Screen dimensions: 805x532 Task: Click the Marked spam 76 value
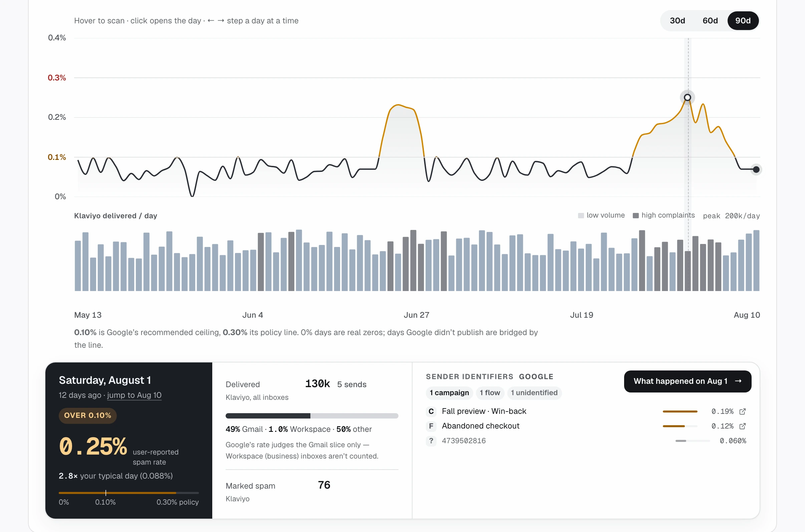[x=324, y=485]
